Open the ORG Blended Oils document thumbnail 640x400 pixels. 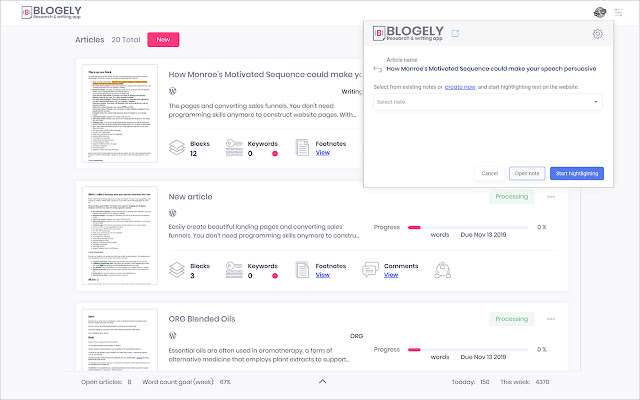120,340
